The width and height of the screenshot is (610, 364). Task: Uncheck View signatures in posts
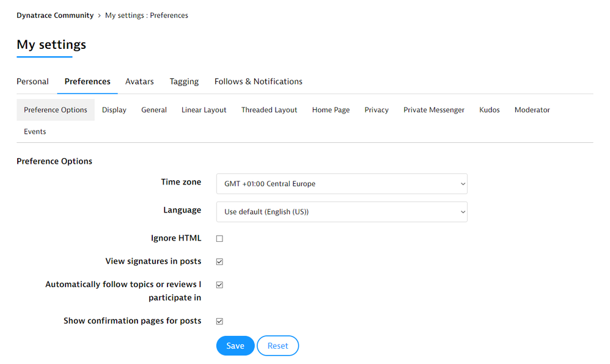click(219, 262)
